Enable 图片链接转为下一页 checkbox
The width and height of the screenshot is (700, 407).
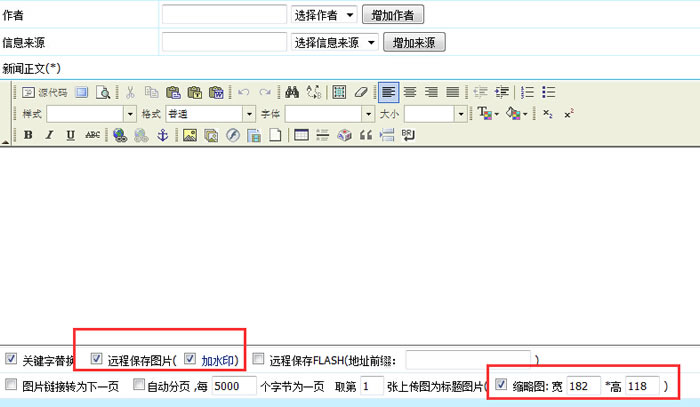click(11, 384)
